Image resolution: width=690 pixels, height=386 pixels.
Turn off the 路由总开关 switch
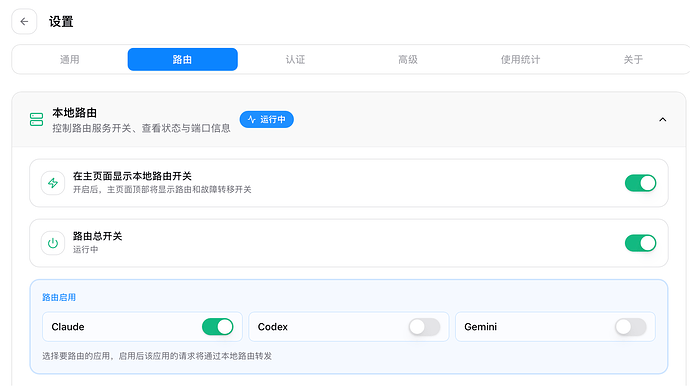click(640, 243)
